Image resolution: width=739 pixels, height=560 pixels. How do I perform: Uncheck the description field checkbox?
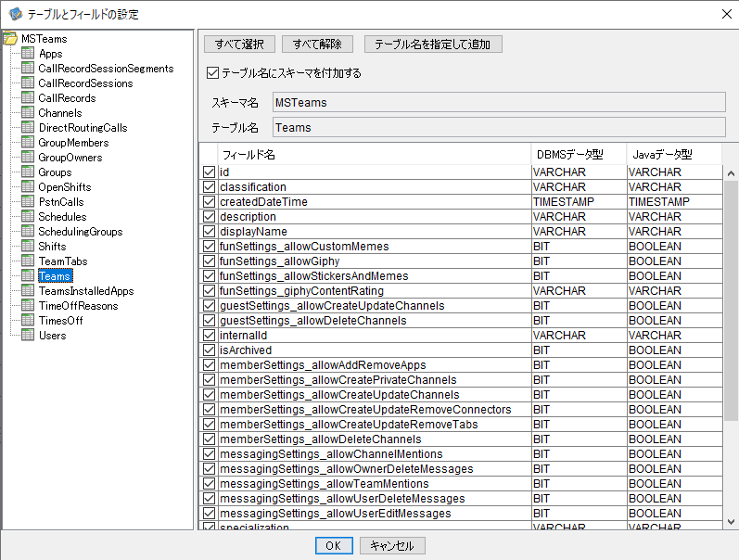point(209,216)
